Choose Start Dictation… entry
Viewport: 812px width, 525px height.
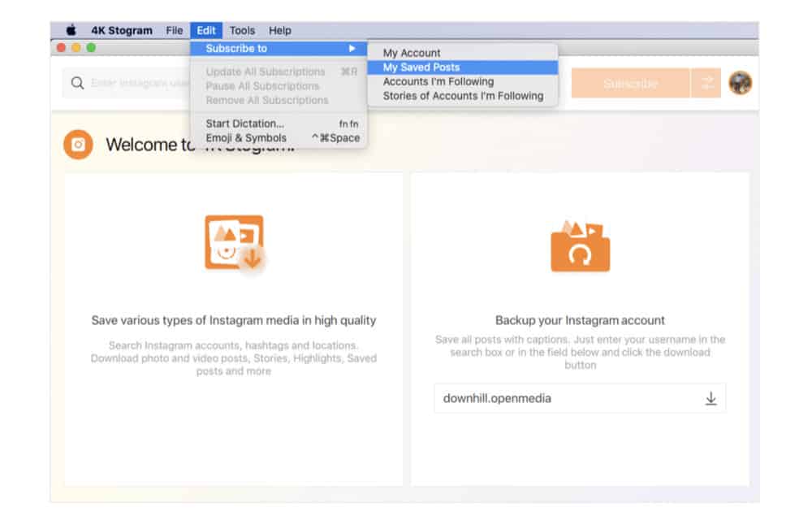pyautogui.click(x=279, y=124)
